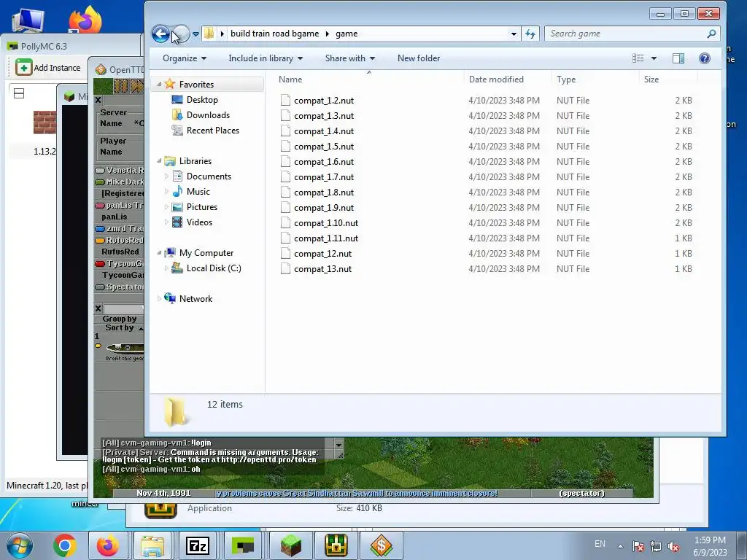747x560 pixels.
Task: Open Explorer help icon
Action: (x=705, y=58)
